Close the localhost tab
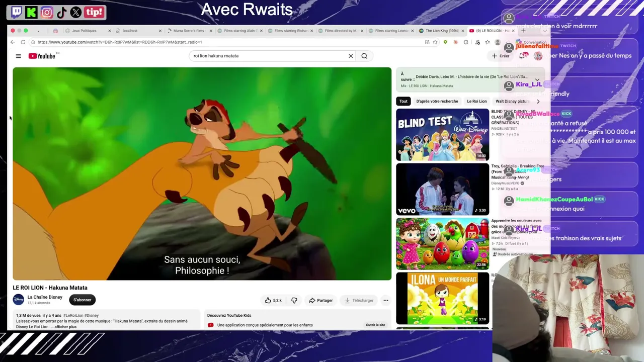Screen dimensions: 644x362 pos(160,31)
